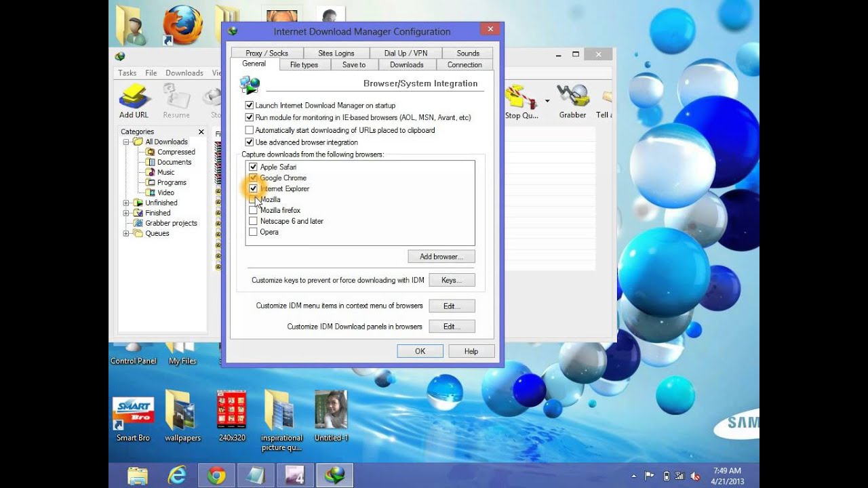The image size is (868, 488).
Task: Switch to the Save to tab
Action: [x=354, y=65]
